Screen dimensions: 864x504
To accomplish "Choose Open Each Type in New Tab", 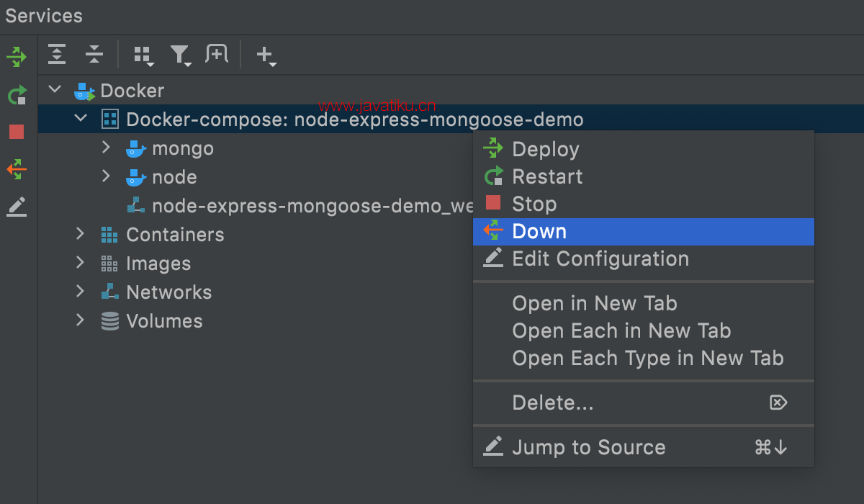I will [643, 358].
